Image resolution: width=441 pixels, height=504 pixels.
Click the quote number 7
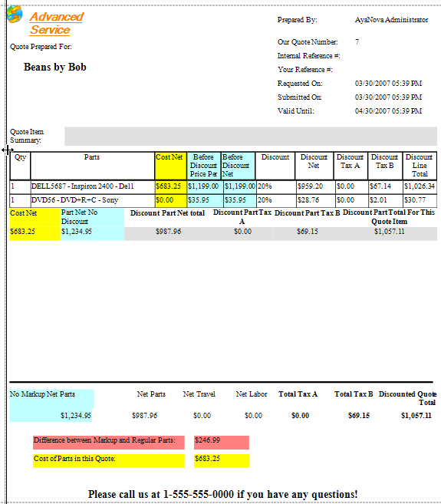(357, 42)
